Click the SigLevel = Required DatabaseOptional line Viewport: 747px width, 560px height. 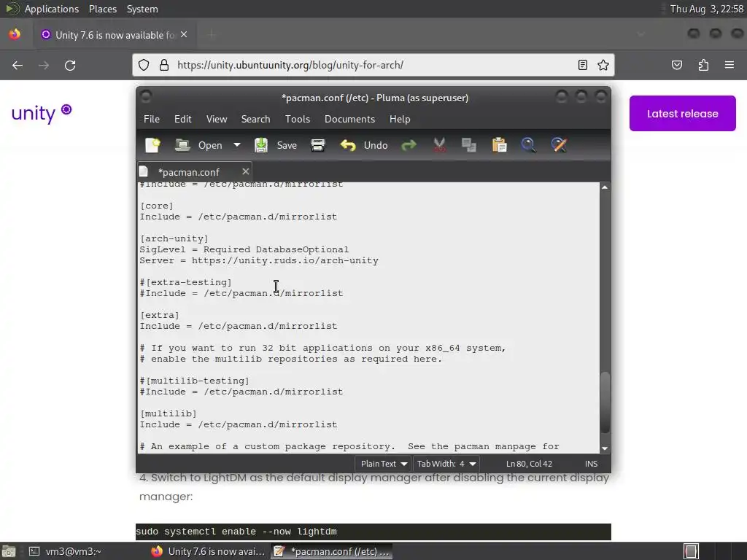(244, 249)
